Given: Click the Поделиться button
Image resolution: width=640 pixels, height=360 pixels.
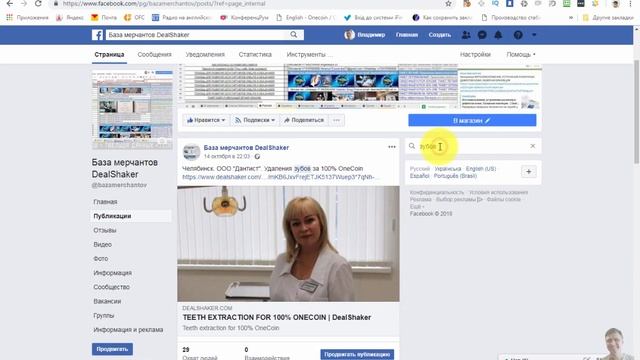Looking at the screenshot, I should [x=304, y=120].
